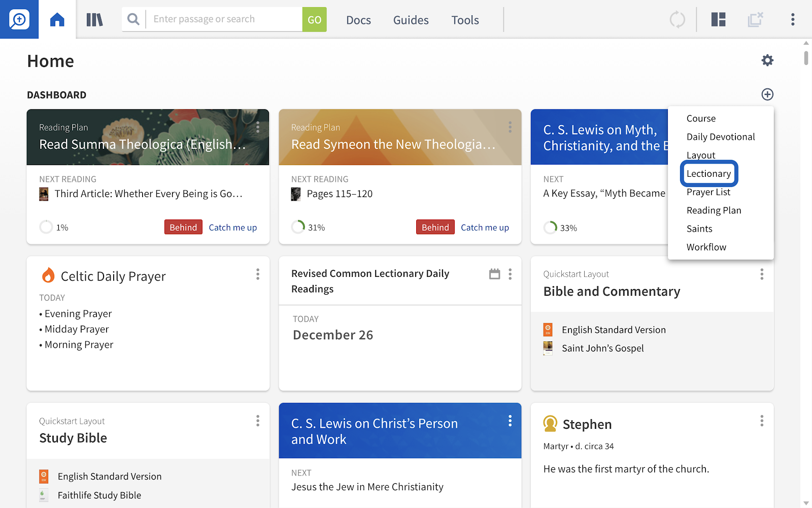
Task: Click the sync status icon
Action: pos(677,20)
